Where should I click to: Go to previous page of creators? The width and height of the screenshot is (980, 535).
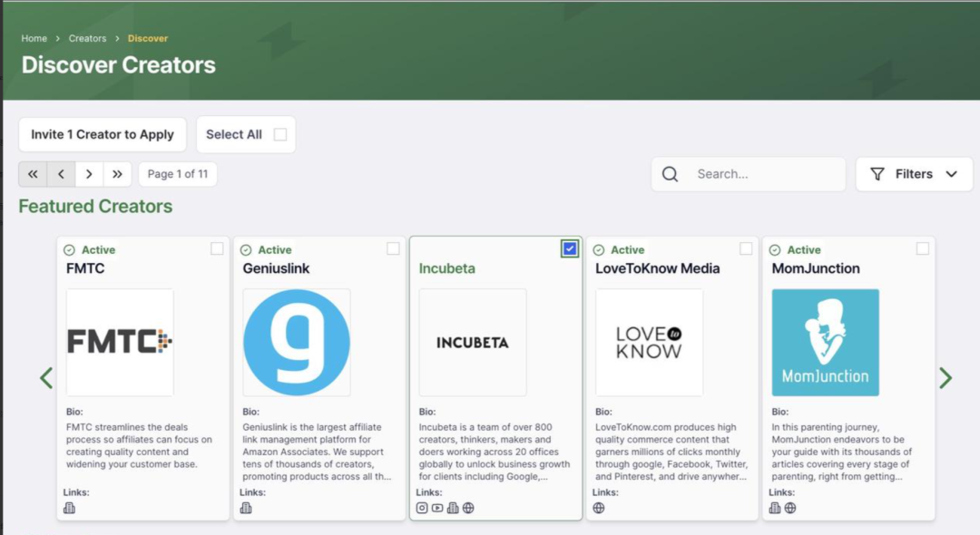tap(62, 174)
